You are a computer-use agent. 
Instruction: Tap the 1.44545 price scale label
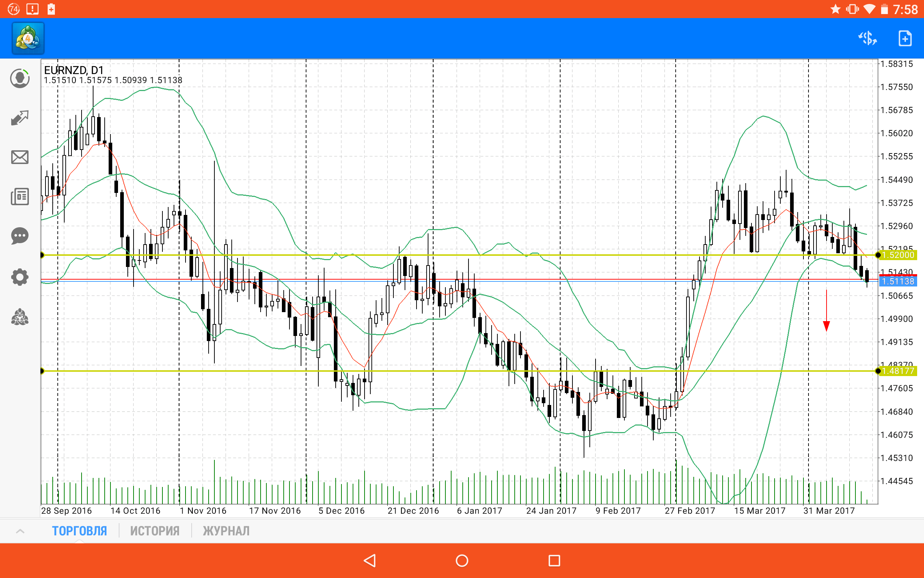point(897,481)
